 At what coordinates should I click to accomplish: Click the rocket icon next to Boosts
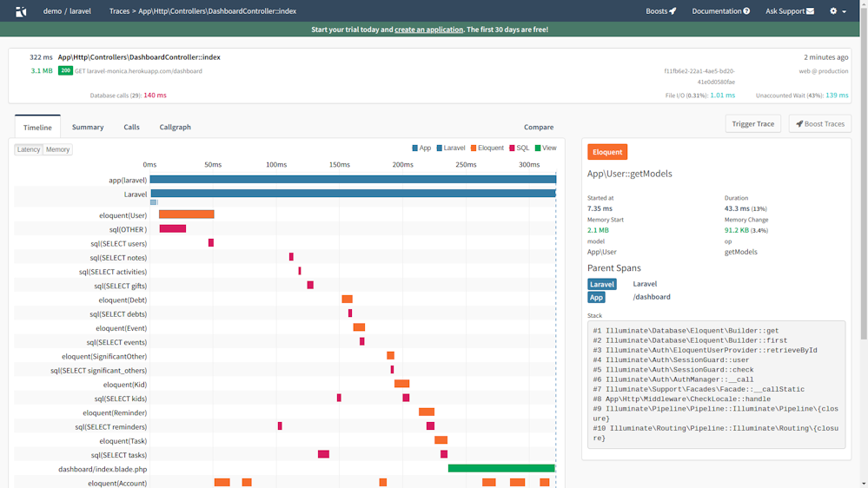673,11
